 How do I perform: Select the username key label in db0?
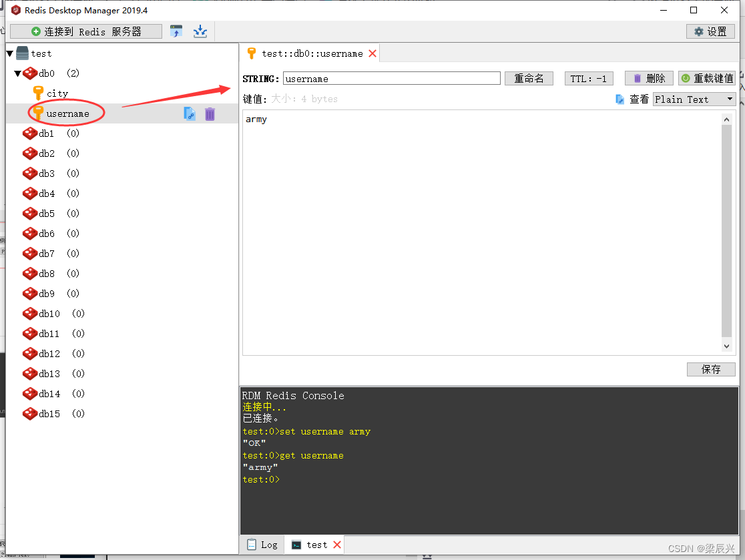(67, 114)
